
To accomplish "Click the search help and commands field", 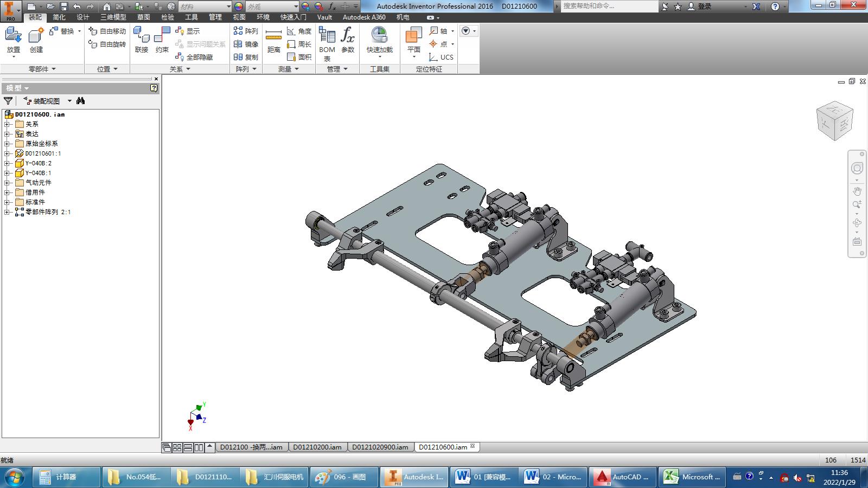I will click(609, 6).
